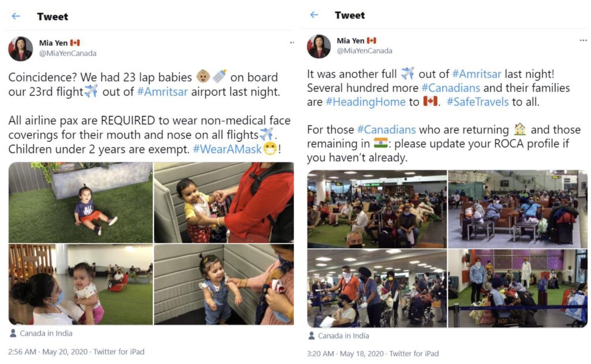Open the more options menu on right tweet
This screenshot has height=364, width=591.
pyautogui.click(x=583, y=40)
